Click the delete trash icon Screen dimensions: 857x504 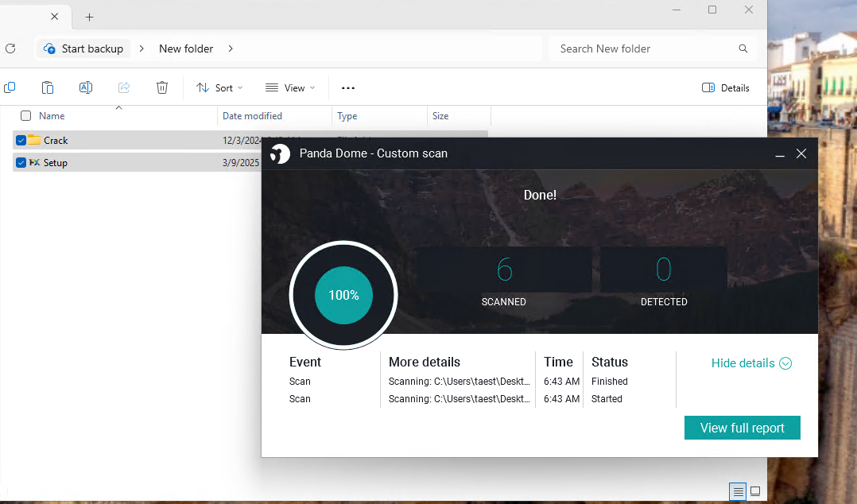pyautogui.click(x=162, y=87)
